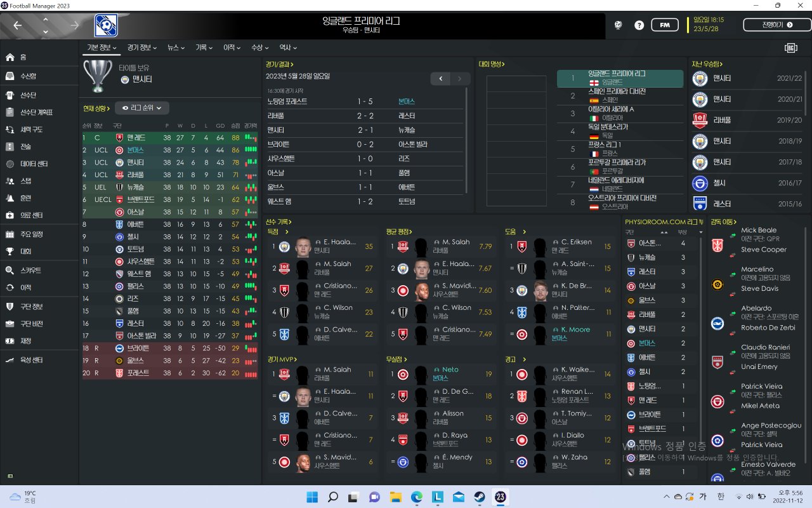812x508 pixels.
Task: Click the in-game date 23/5/28 display
Action: (706, 29)
